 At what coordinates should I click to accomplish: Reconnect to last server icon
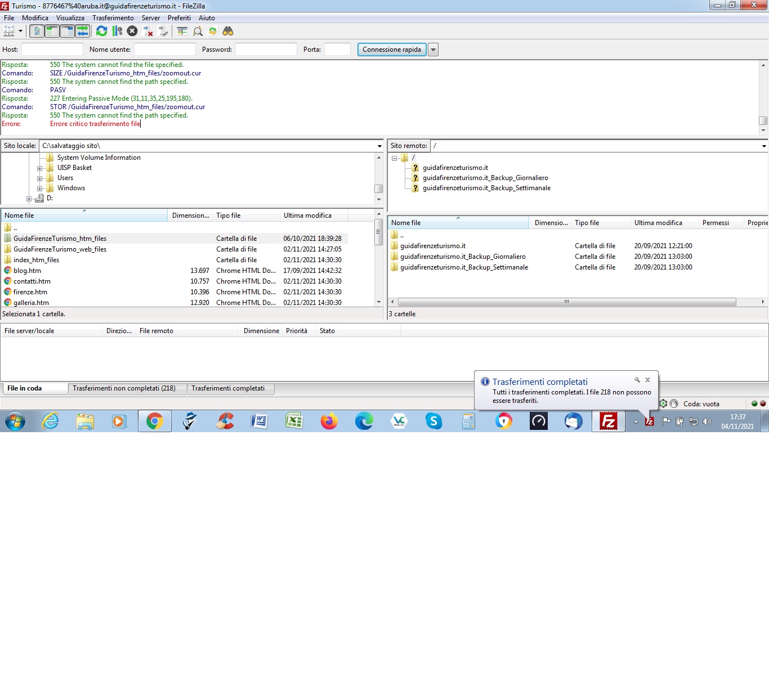163,31
